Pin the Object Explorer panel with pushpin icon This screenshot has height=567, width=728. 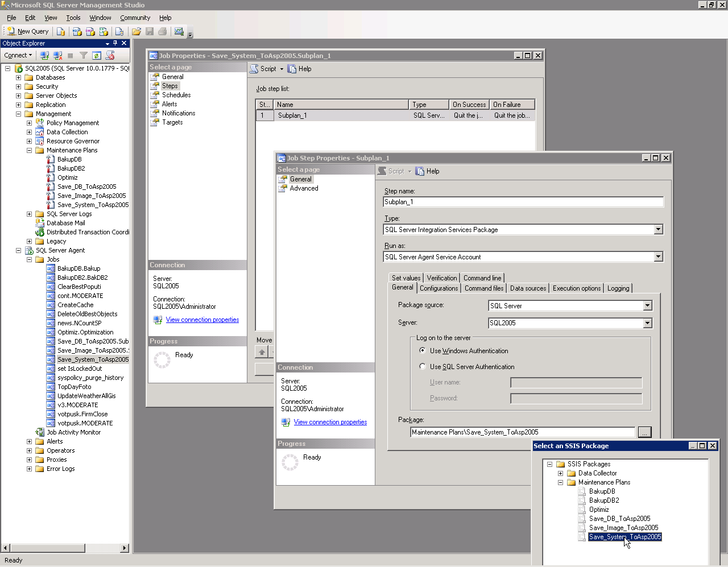[x=115, y=43]
